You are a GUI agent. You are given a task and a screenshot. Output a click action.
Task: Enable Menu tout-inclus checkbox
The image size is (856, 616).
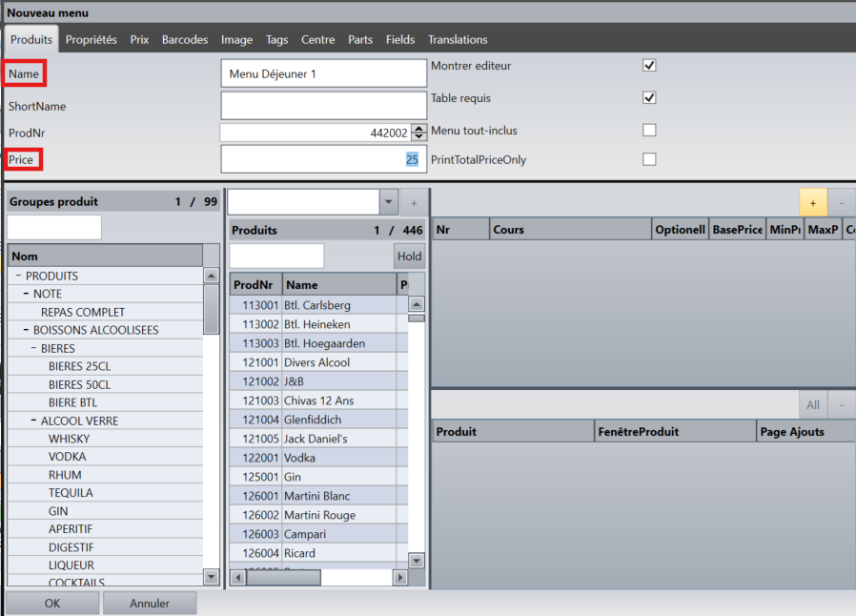click(649, 130)
